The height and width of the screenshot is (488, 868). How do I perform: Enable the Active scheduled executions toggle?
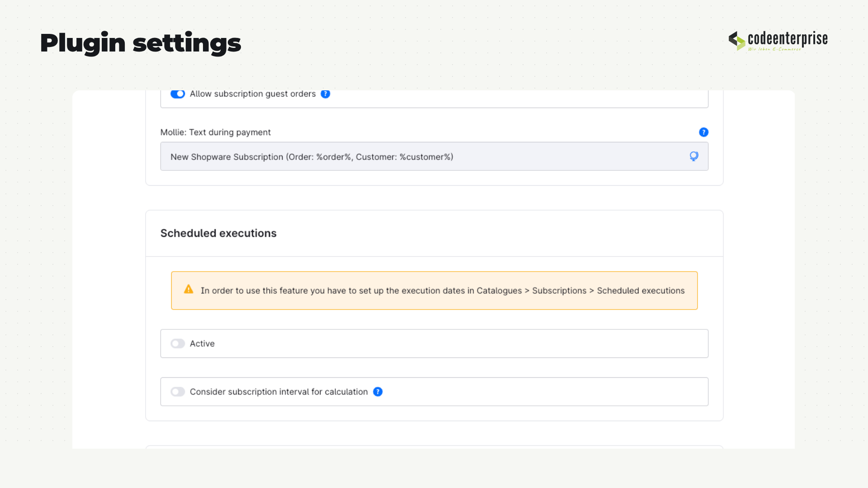[178, 344]
